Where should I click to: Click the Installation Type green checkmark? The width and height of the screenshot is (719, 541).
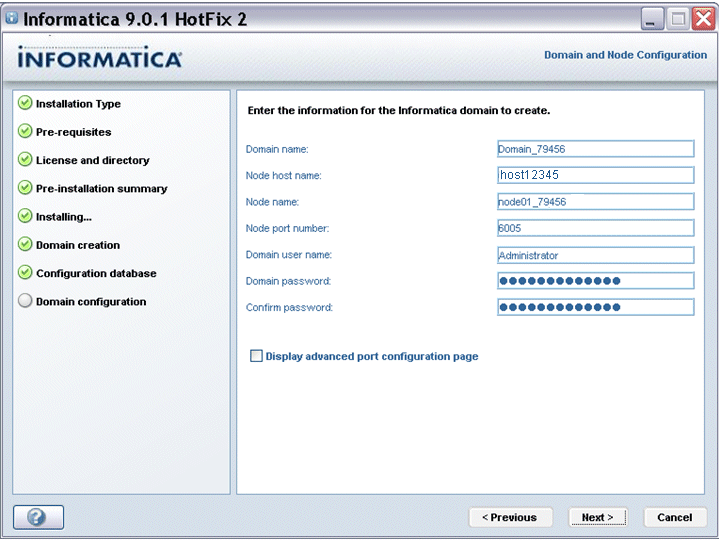[x=25, y=103]
